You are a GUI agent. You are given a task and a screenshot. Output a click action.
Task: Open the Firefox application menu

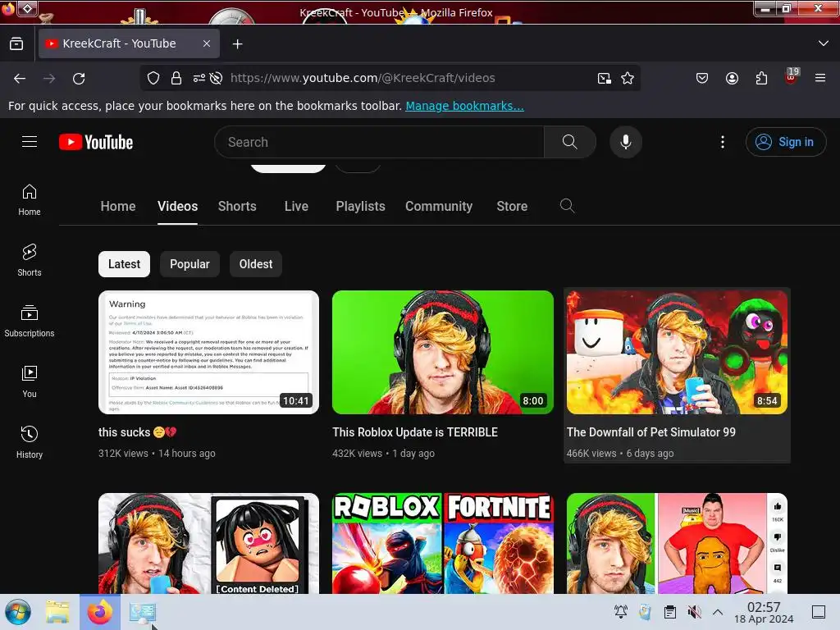(820, 78)
